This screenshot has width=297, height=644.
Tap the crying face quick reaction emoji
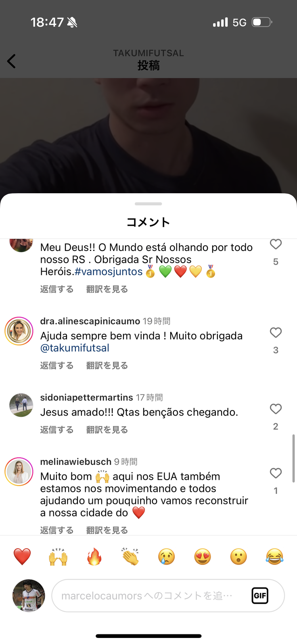tap(166, 557)
